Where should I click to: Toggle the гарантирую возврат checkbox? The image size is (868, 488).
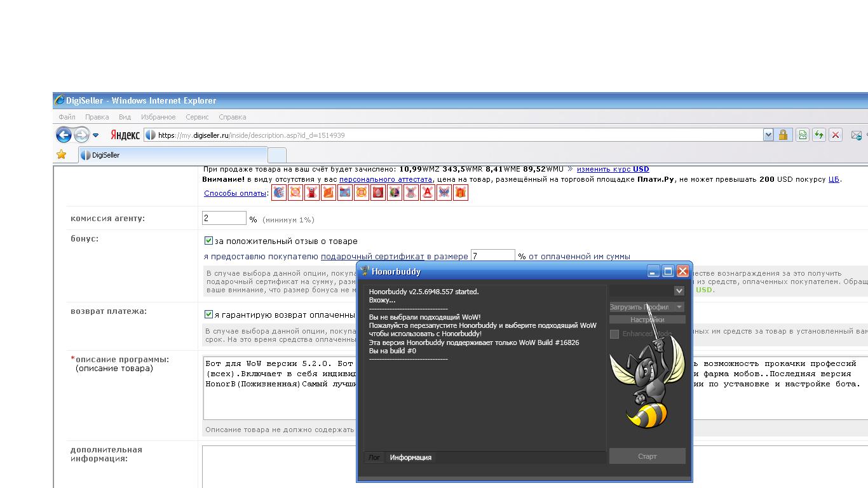coord(208,315)
